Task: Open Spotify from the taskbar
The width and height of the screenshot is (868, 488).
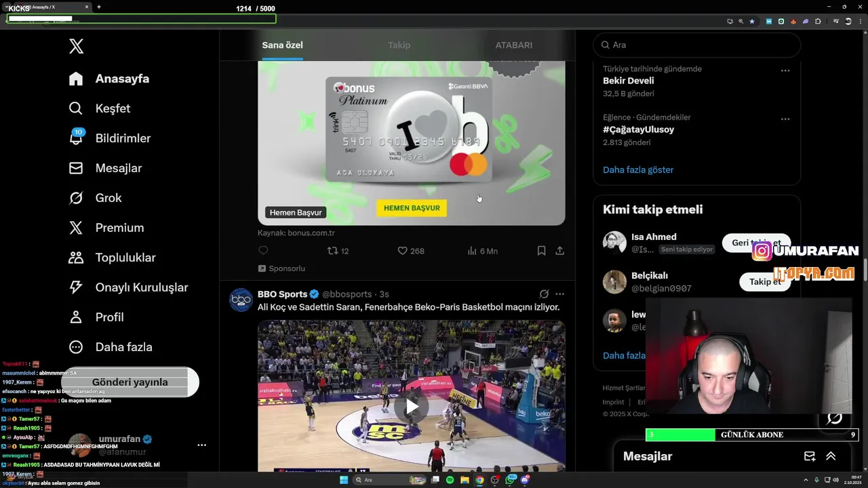Action: (450, 480)
